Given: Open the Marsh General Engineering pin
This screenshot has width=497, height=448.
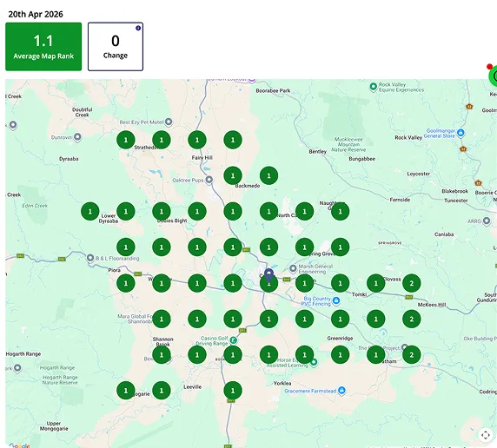Looking at the screenshot, I should coord(293,268).
